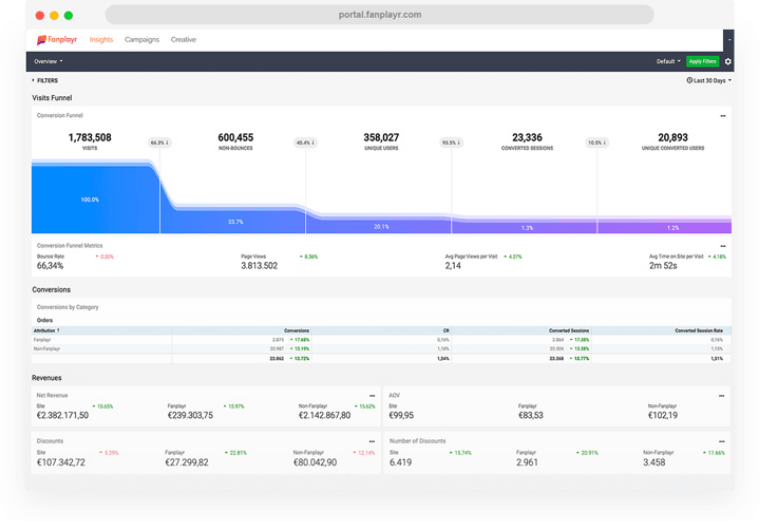Expand the FILTERS section
Screen dimensions: 760x521
pyautogui.click(x=45, y=80)
